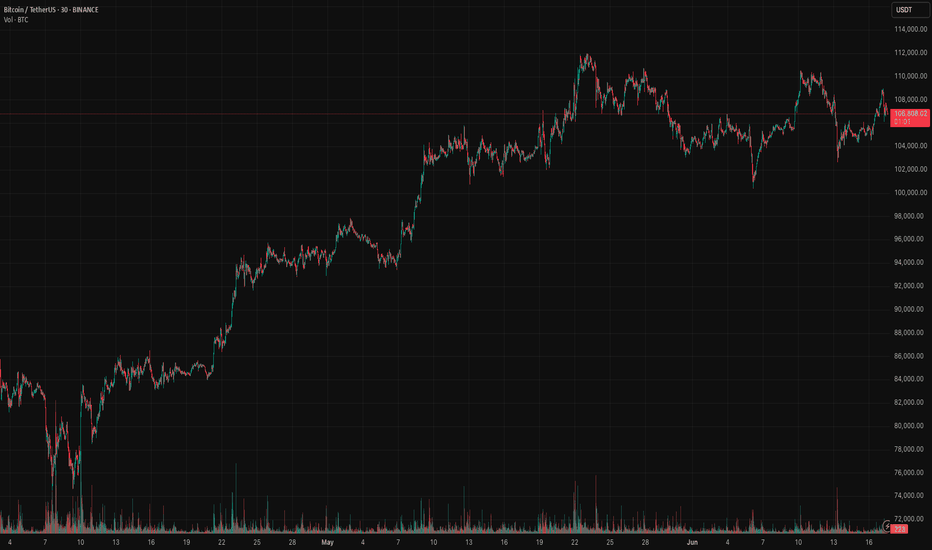Click the 94,000.00 price scale label

(x=910, y=262)
